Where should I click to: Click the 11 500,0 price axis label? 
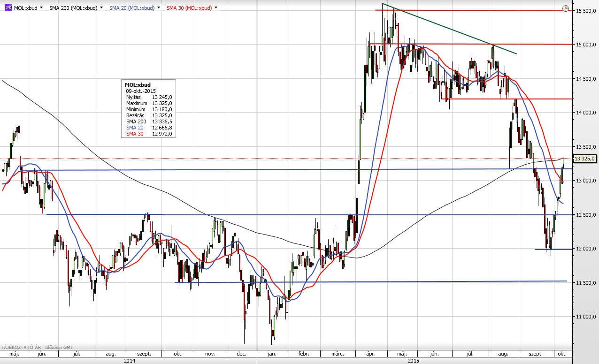pos(585,283)
